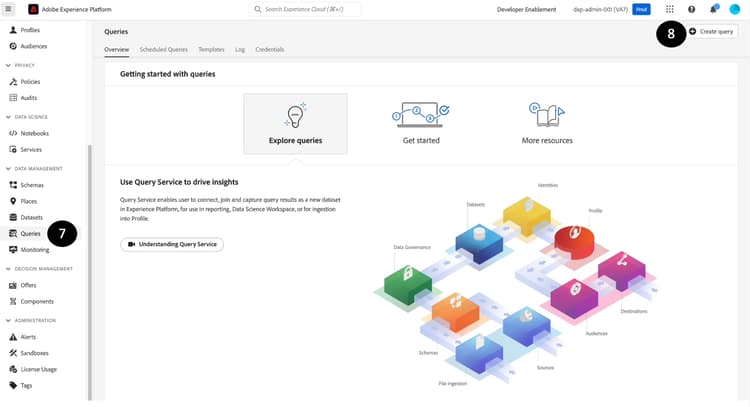
Task: Open the Log tab
Action: pos(240,49)
